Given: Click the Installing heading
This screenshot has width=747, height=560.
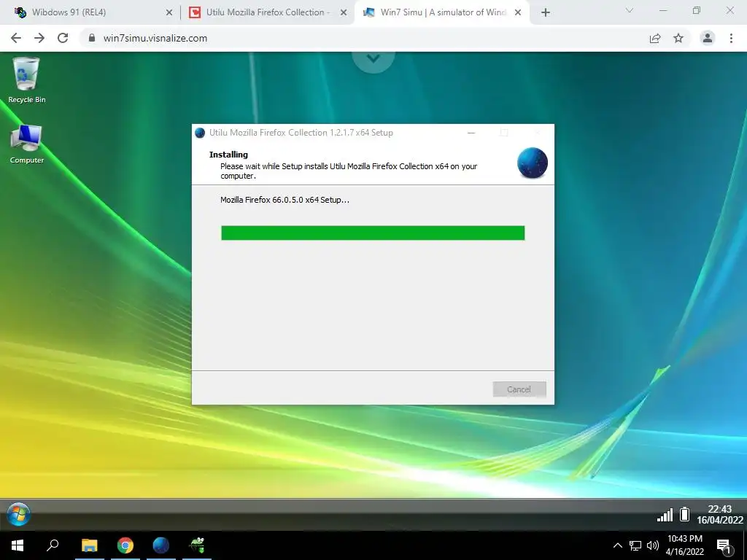Looking at the screenshot, I should click(228, 155).
